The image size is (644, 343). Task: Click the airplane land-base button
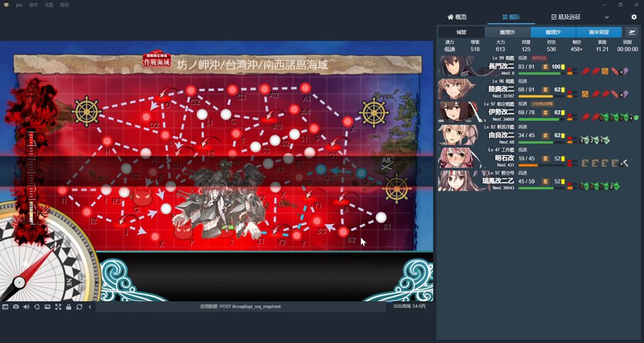[631, 32]
